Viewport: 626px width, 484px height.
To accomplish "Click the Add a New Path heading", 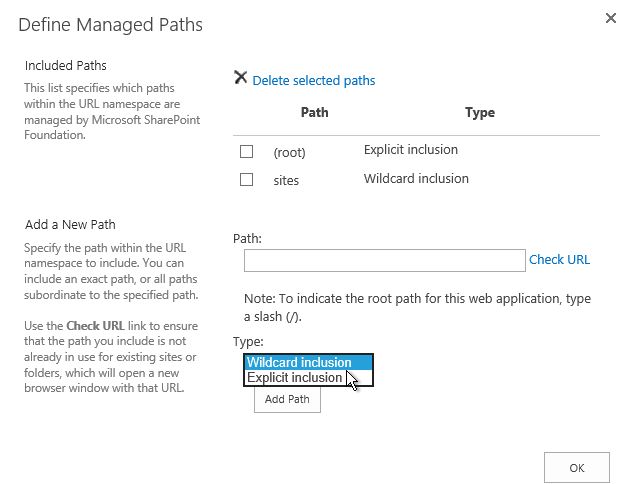I will point(69,224).
